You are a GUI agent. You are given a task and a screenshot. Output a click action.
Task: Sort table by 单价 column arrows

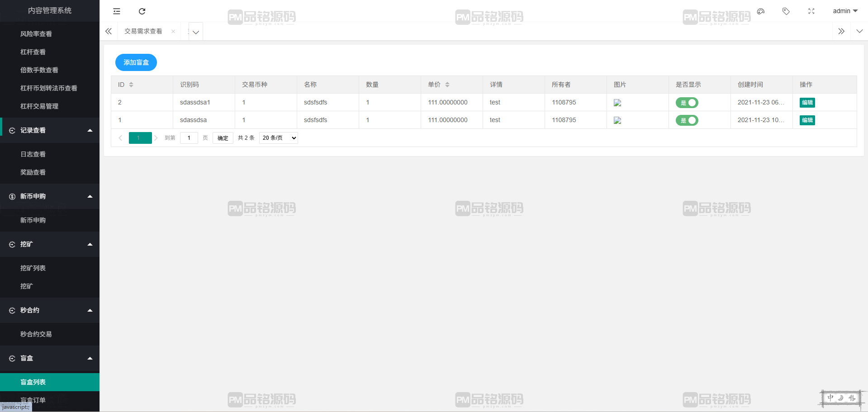447,85
